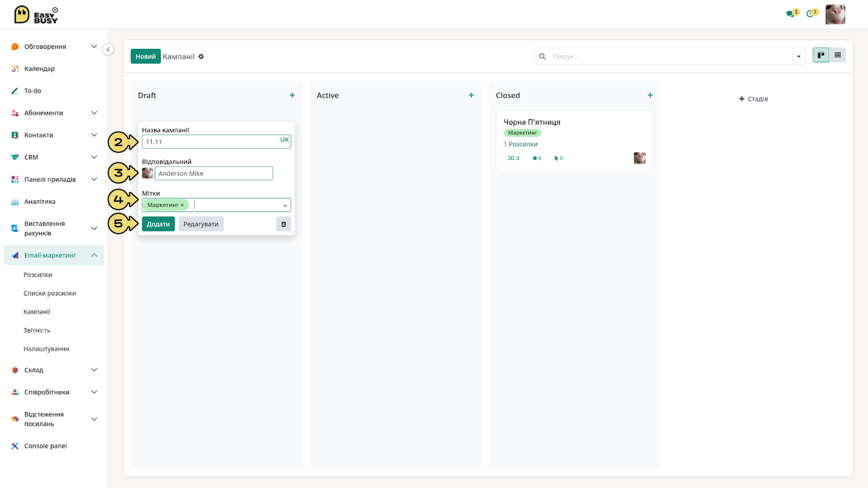Open To-do in the sidebar
This screenshot has width=868, height=488.
(x=33, y=91)
